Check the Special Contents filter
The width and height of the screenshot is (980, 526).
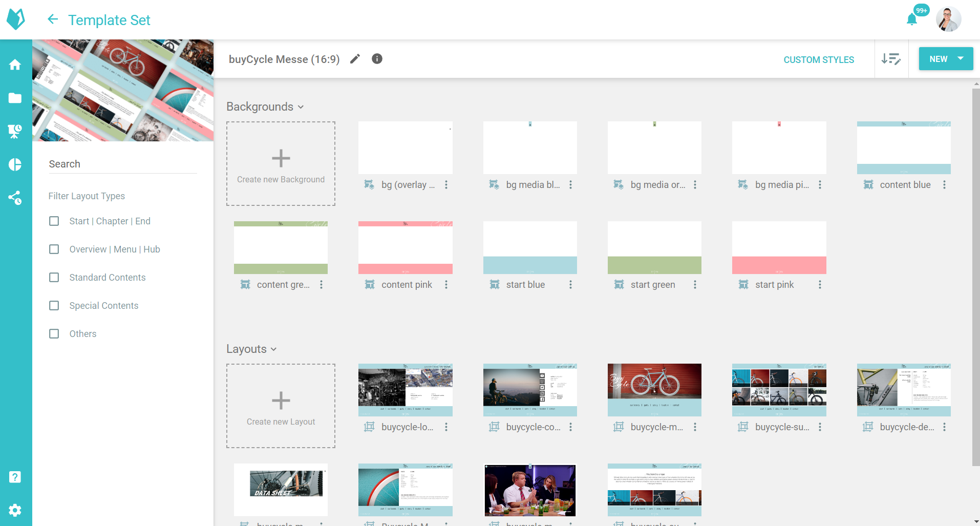tap(54, 306)
